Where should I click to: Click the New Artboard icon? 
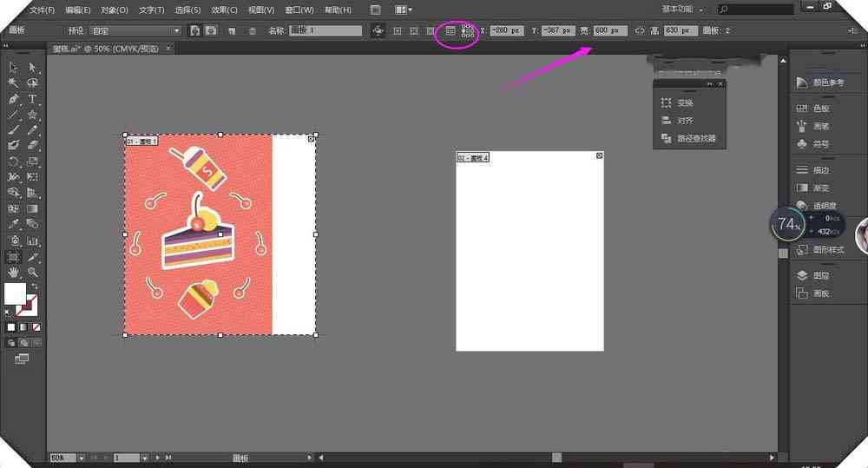232,31
